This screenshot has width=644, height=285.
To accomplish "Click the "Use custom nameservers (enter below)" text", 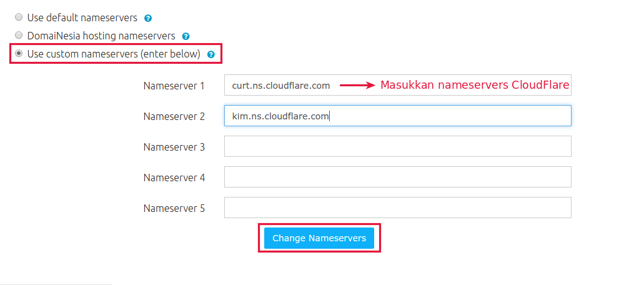I will tap(114, 54).
